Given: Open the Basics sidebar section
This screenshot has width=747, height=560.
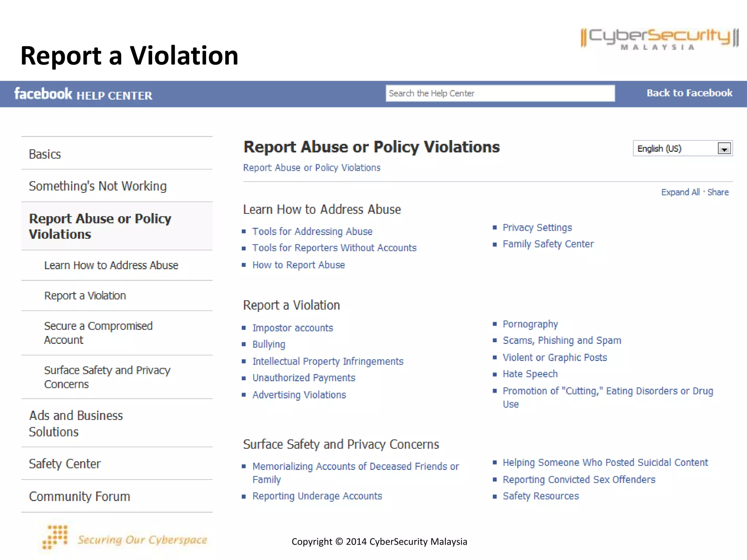Looking at the screenshot, I should (117, 154).
